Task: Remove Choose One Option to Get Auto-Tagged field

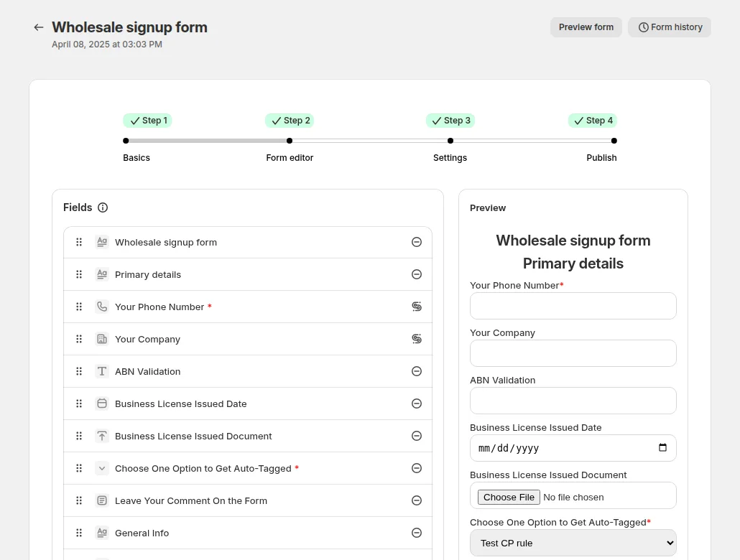Action: click(416, 469)
